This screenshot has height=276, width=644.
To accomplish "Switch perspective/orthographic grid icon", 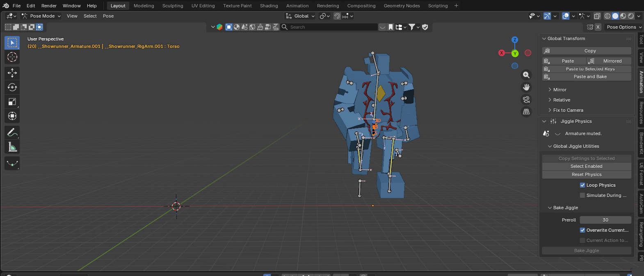I will pos(526,112).
